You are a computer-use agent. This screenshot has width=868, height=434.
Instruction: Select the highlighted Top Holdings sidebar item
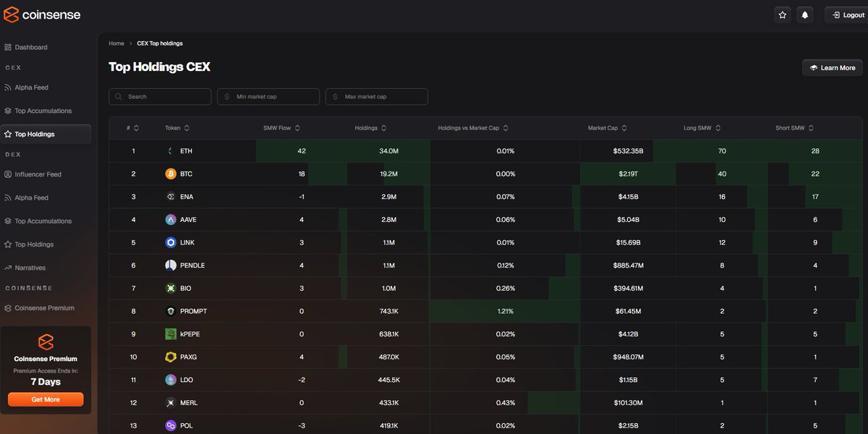pyautogui.click(x=46, y=134)
